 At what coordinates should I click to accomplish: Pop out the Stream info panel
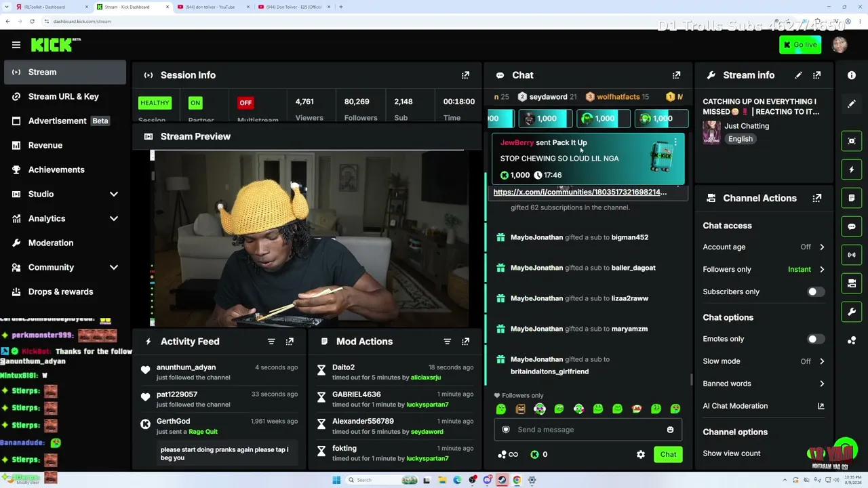816,75
